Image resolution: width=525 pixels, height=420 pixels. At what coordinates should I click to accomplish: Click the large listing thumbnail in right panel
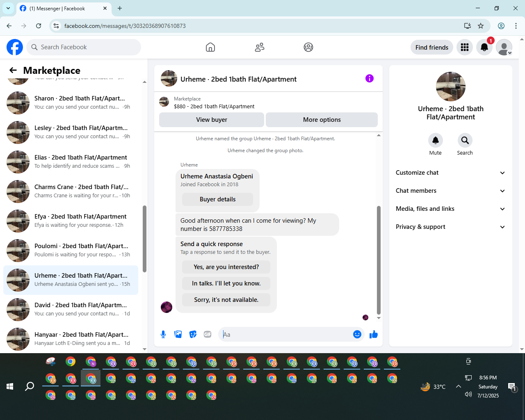(451, 87)
